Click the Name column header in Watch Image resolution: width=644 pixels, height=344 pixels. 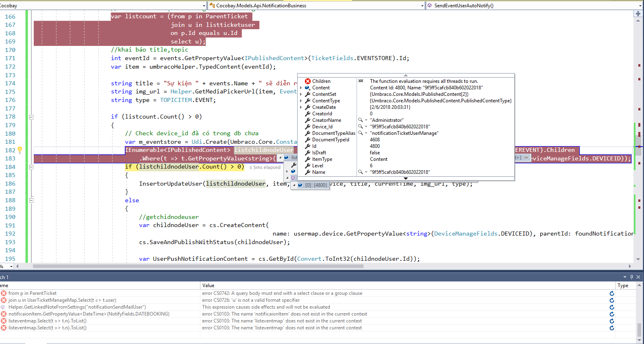tap(100, 286)
